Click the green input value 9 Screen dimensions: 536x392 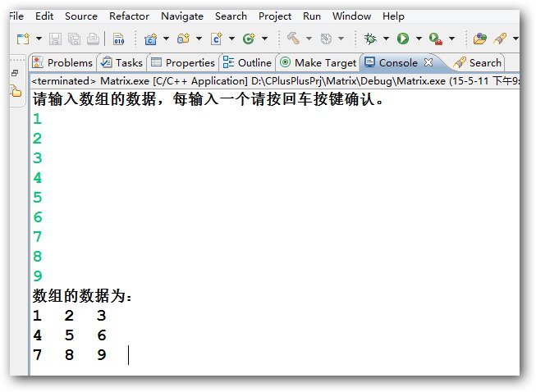coord(38,276)
